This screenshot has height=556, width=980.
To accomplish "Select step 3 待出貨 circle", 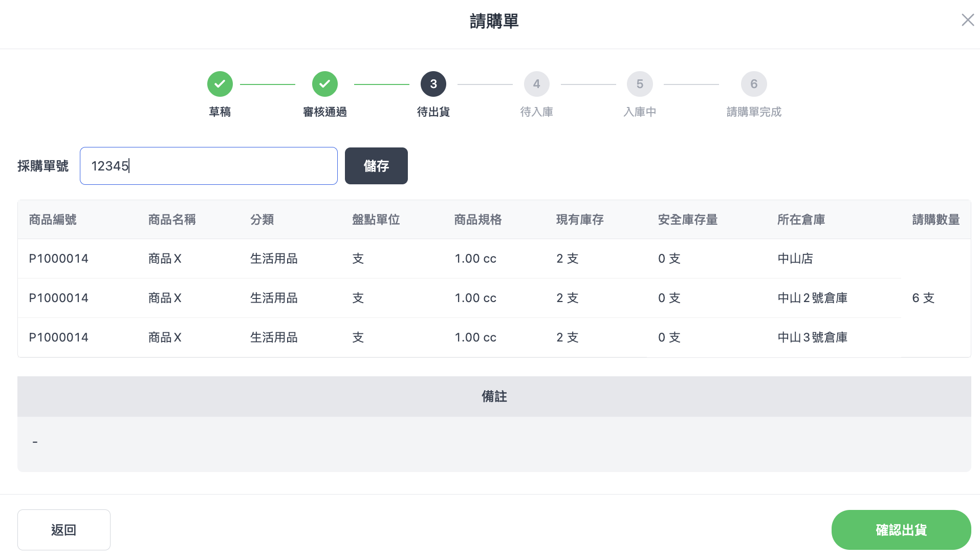I will click(433, 84).
